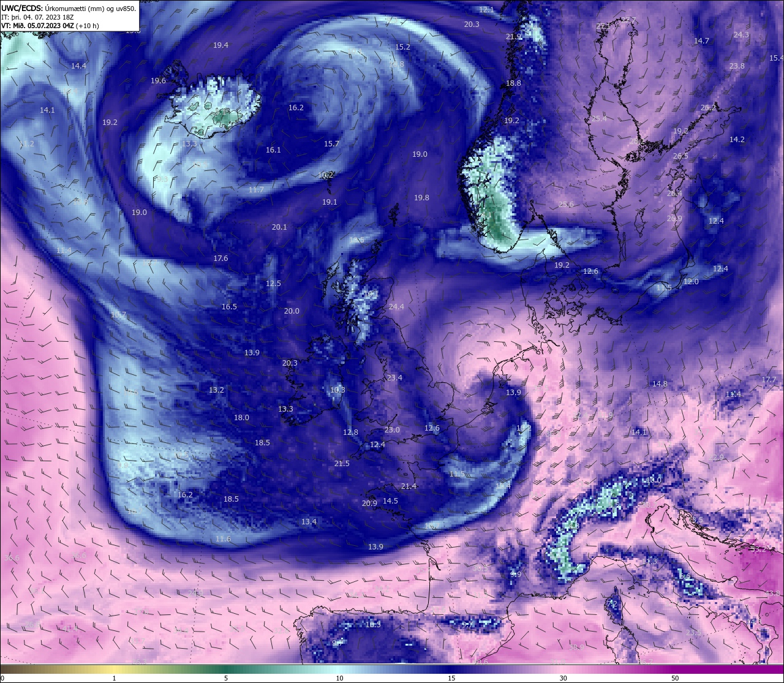The width and height of the screenshot is (784, 683).
Task: Click the 20.9 value near Brittany
Action: click(x=369, y=504)
